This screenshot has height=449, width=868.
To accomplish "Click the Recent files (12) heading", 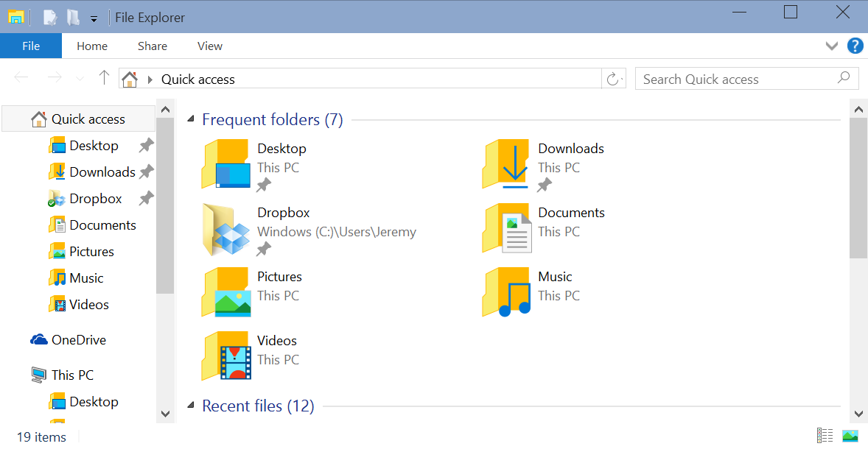I will click(x=258, y=406).
